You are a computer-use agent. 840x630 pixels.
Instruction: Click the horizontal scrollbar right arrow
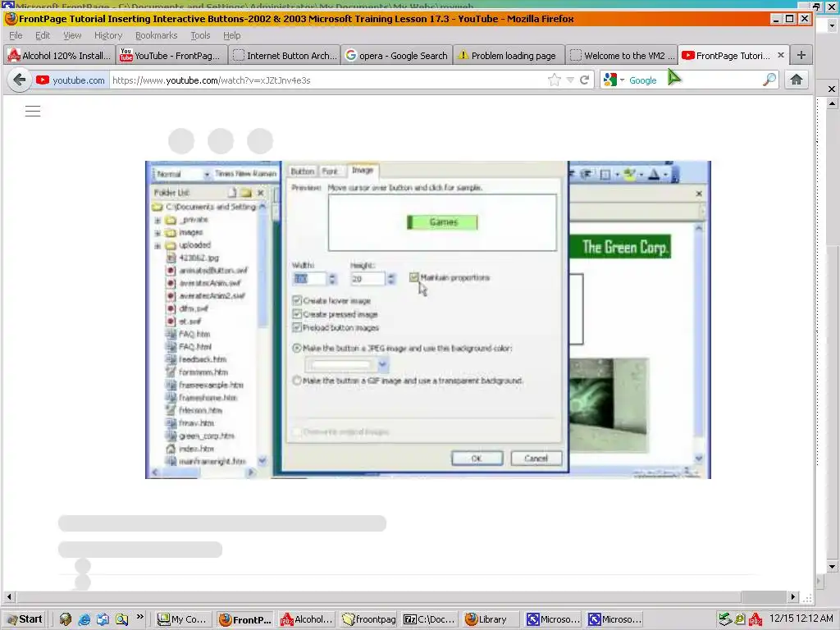point(793,597)
